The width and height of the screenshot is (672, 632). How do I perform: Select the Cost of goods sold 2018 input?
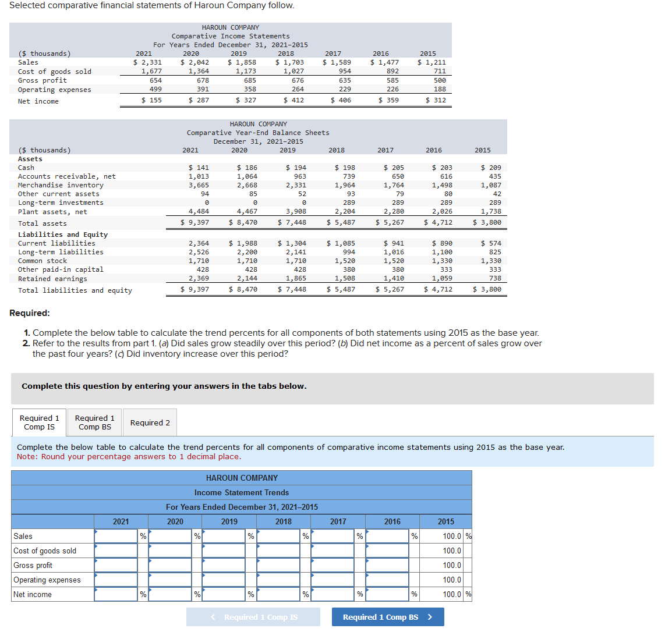278,551
